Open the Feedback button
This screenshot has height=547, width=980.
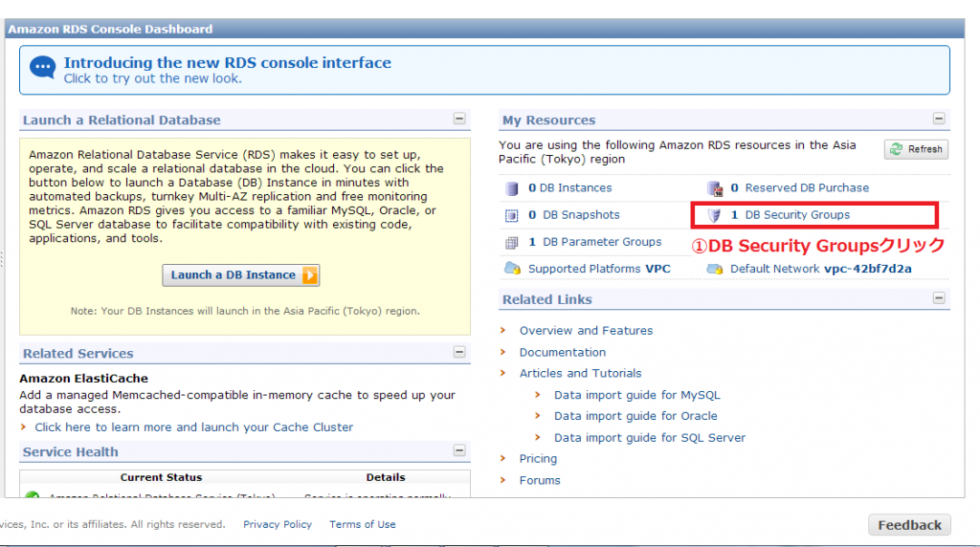[909, 525]
